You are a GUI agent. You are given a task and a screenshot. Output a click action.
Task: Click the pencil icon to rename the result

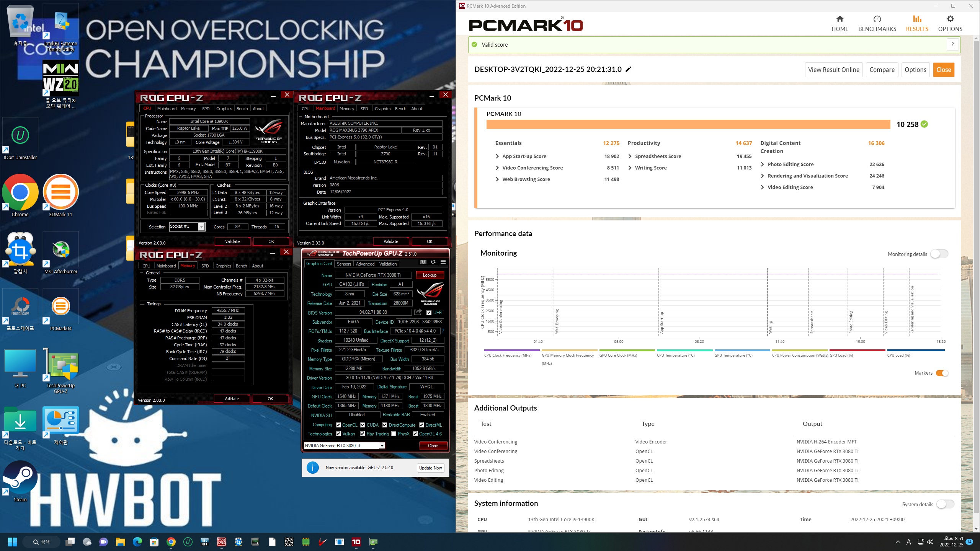tap(628, 69)
